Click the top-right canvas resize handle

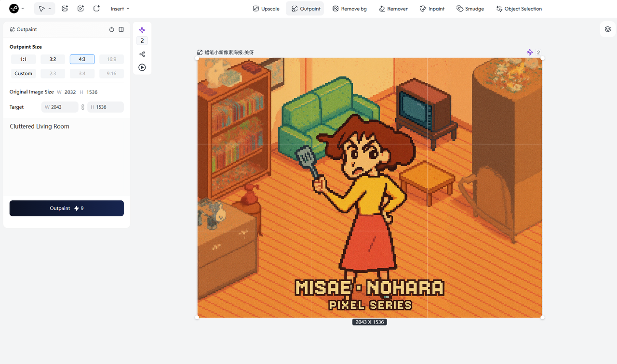542,58
